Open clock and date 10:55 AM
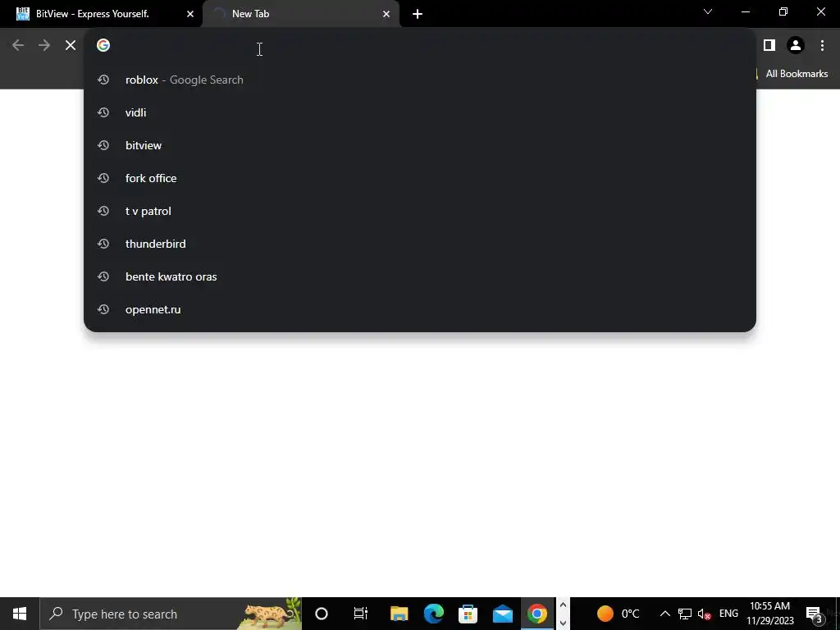The image size is (840, 630). tap(769, 614)
